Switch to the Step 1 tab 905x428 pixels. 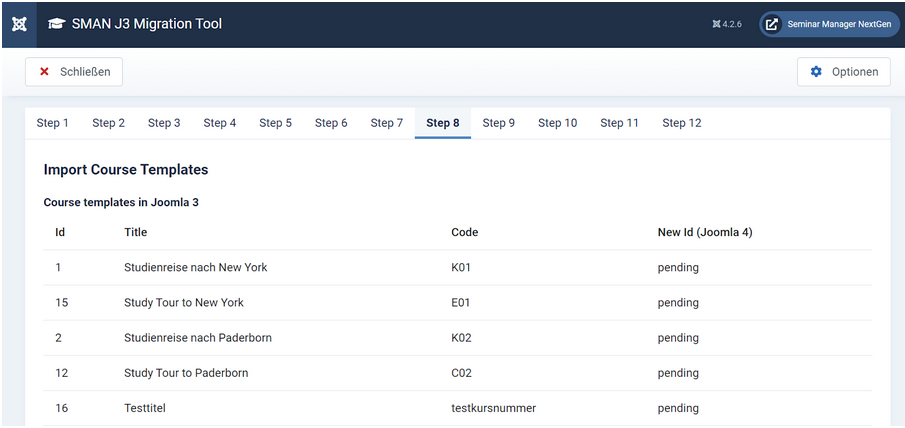[53, 123]
